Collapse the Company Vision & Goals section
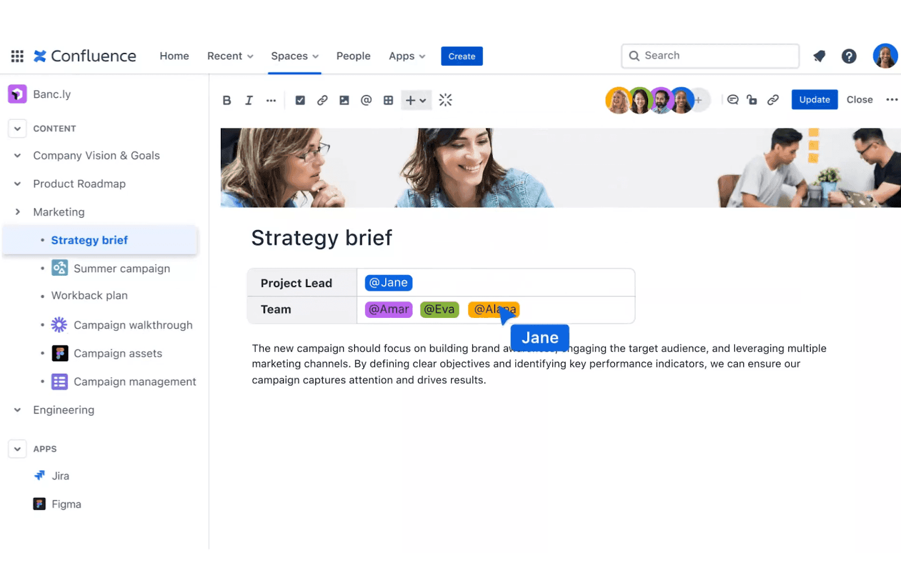This screenshot has height=588, width=901. point(17,155)
